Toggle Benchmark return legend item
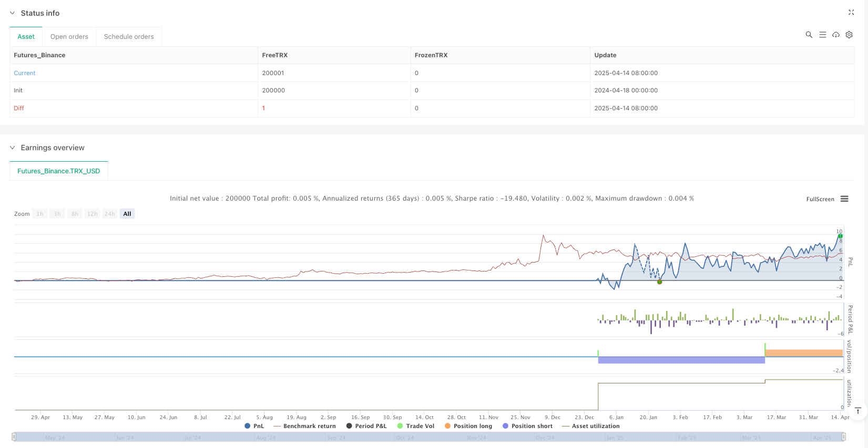The height and width of the screenshot is (448, 868). pos(304,426)
